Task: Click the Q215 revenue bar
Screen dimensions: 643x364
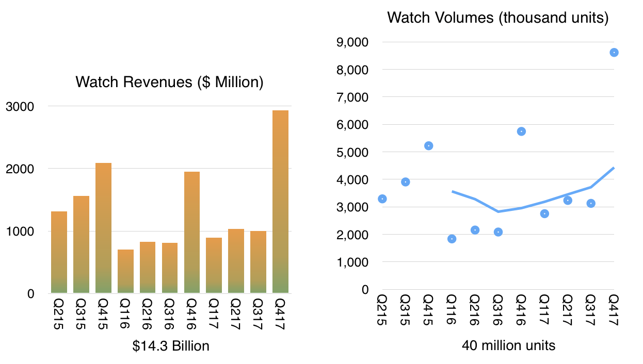Action: tap(59, 253)
